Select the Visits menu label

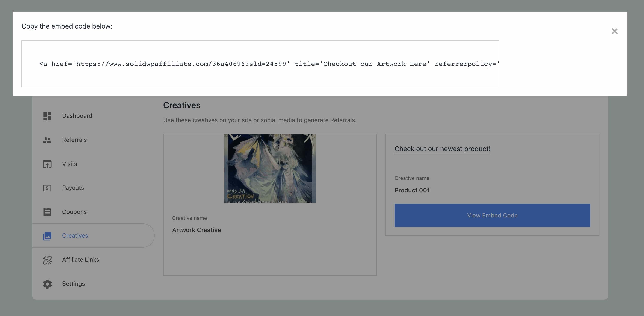[x=70, y=164]
